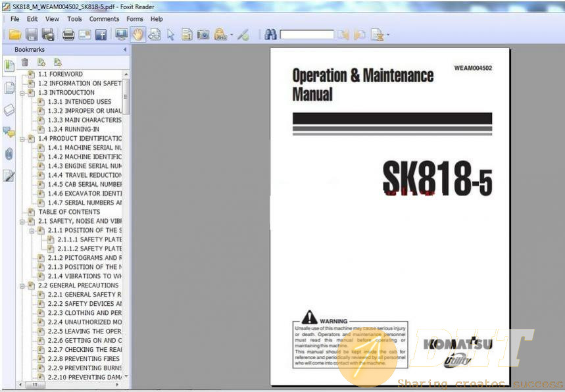Select the '2.2.4 UNAUTHORIZED MO' bookmark

85,322
